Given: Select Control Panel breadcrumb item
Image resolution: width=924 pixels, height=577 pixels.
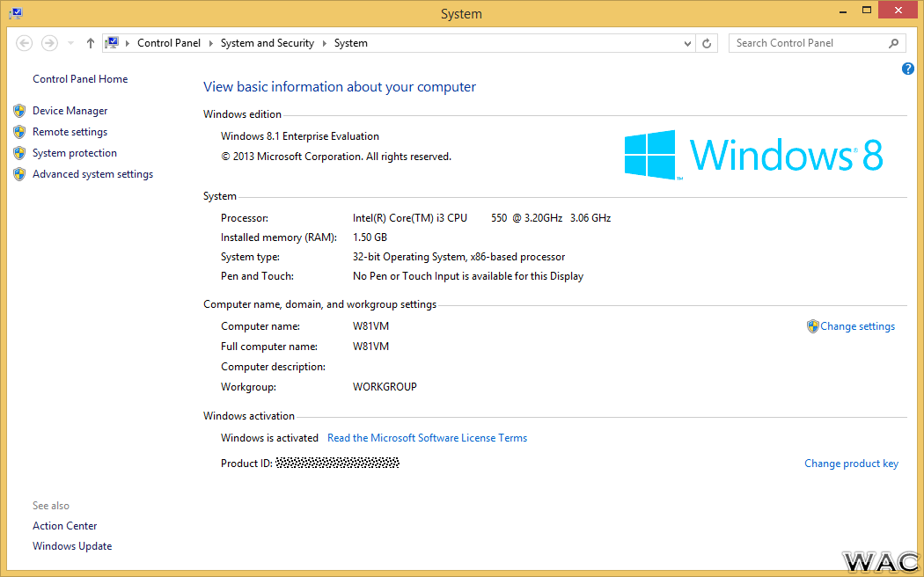Looking at the screenshot, I should 169,43.
